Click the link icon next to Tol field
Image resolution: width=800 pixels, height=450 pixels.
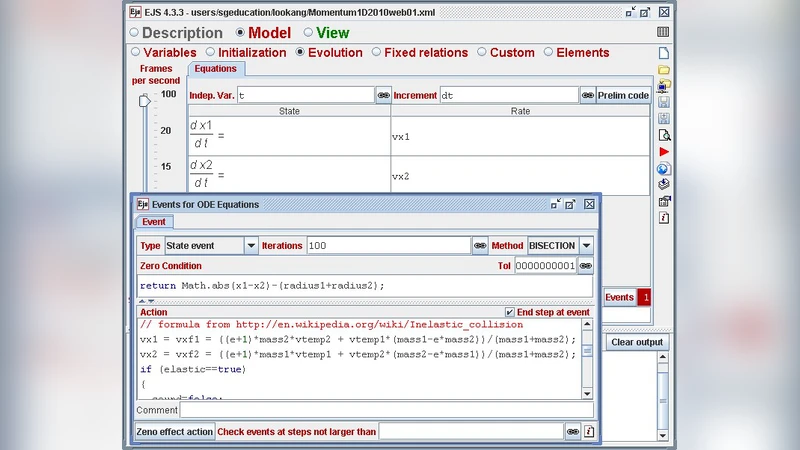pyautogui.click(x=586, y=266)
